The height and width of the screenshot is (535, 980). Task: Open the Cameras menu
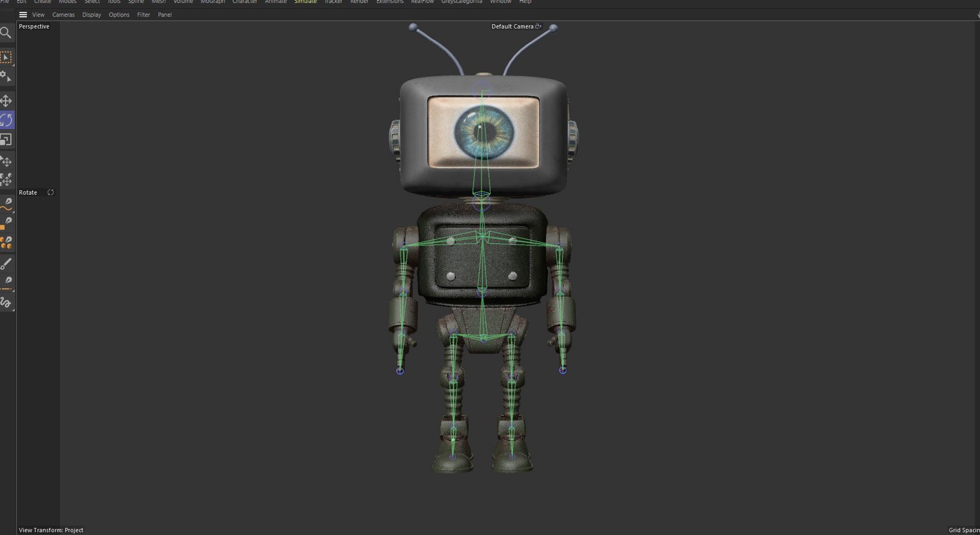click(63, 15)
